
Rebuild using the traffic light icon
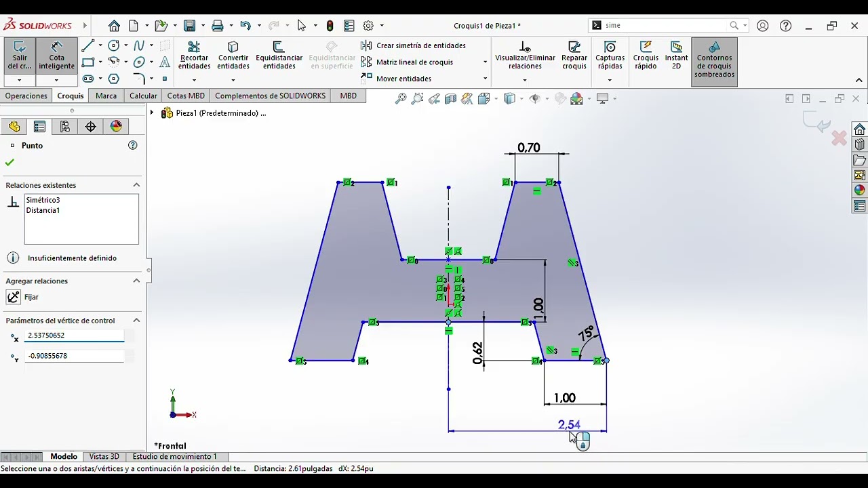[x=330, y=26]
